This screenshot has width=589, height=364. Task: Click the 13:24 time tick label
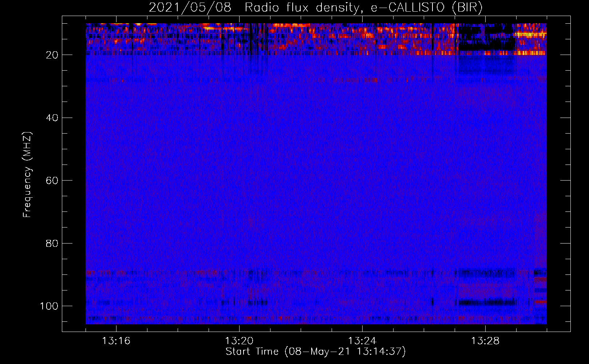[x=362, y=341]
